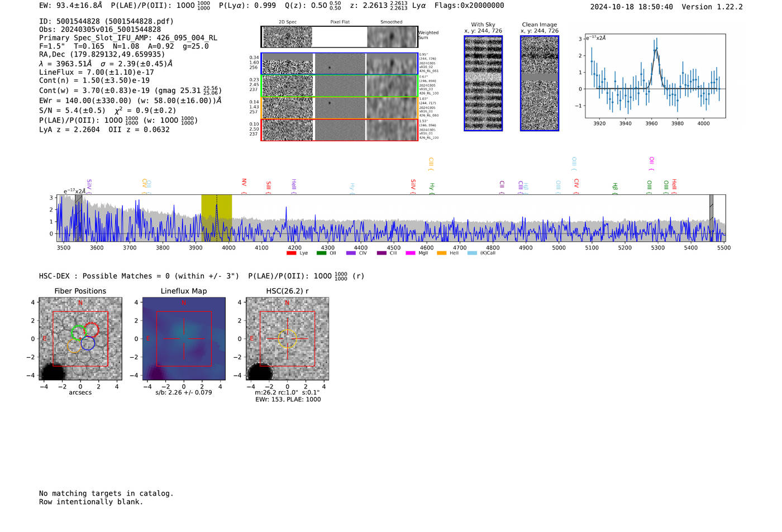Screen dimensions: 782x532
Task: Click the red-bordered fiber spectrum row
Action: pos(340,130)
